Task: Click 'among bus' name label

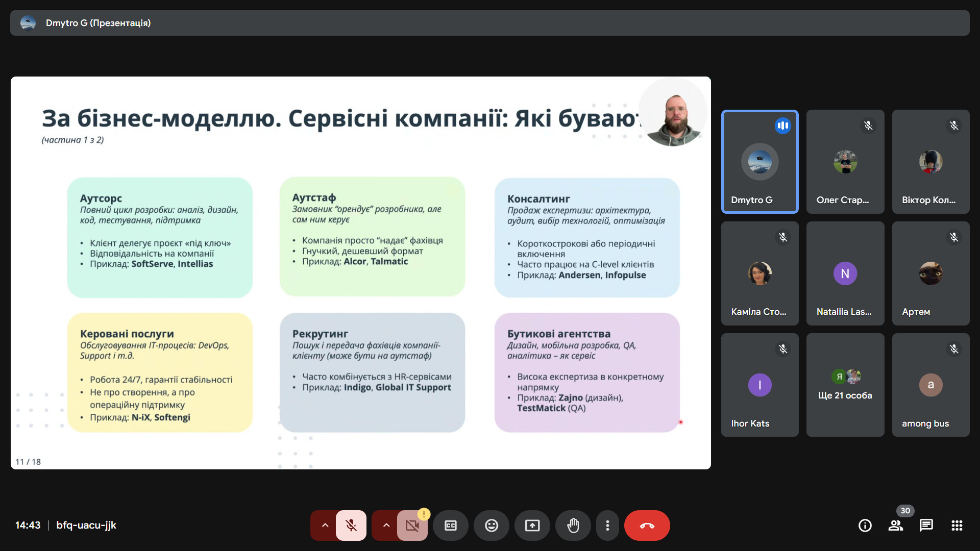Action: tap(925, 423)
